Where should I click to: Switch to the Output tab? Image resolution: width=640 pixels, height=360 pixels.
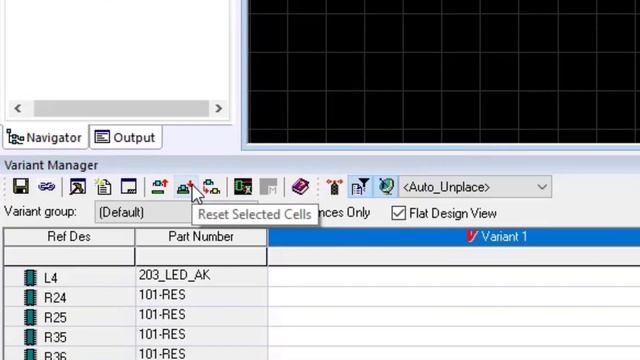tap(125, 138)
